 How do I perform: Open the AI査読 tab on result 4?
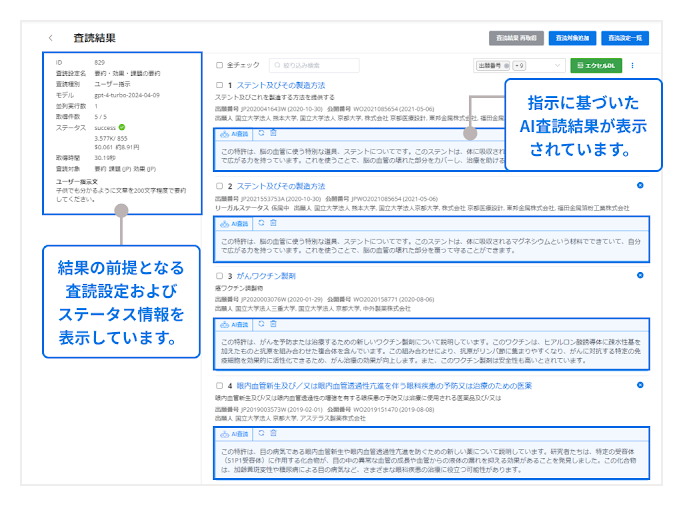(235, 434)
